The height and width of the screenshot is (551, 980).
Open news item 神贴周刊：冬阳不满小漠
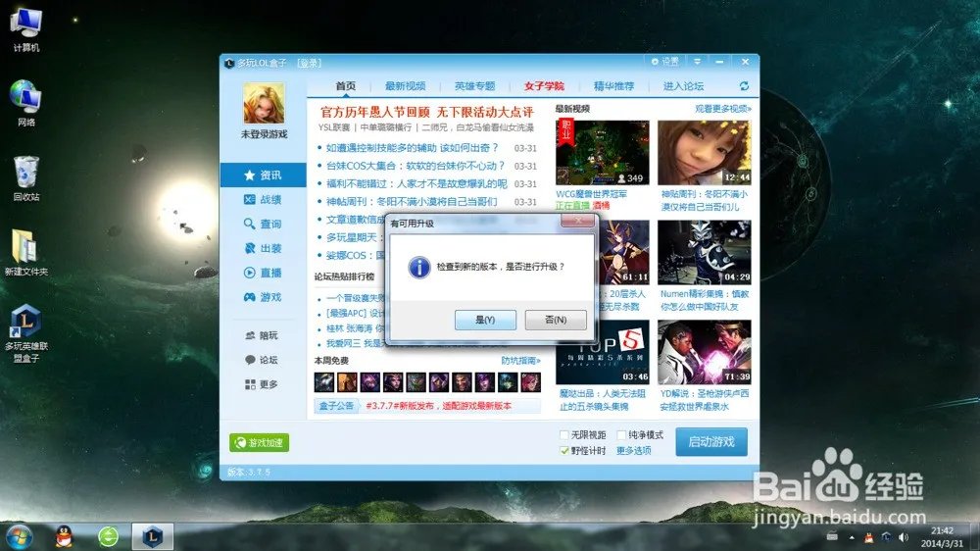pyautogui.click(x=412, y=202)
